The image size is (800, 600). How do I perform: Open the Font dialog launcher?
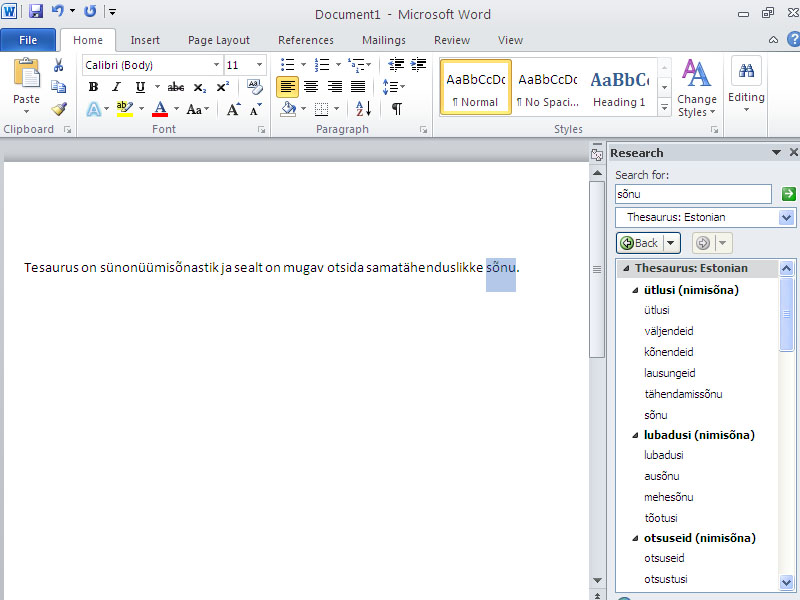[262, 130]
